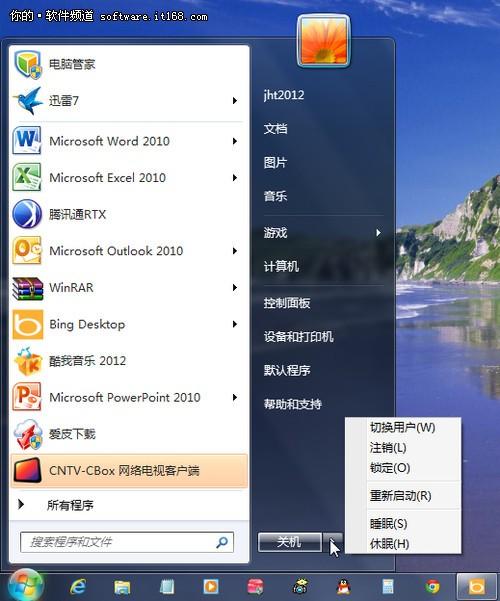
Task: Expand Bing Desktop jump list arrow
Action: pos(235,324)
